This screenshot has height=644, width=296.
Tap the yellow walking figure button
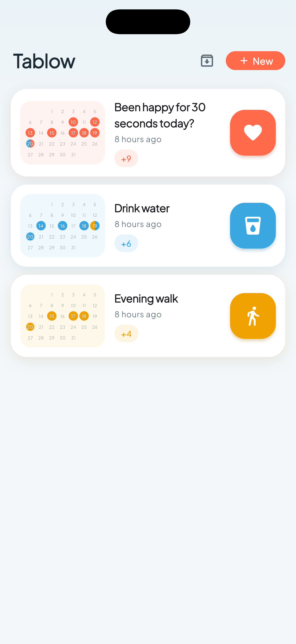(x=253, y=316)
